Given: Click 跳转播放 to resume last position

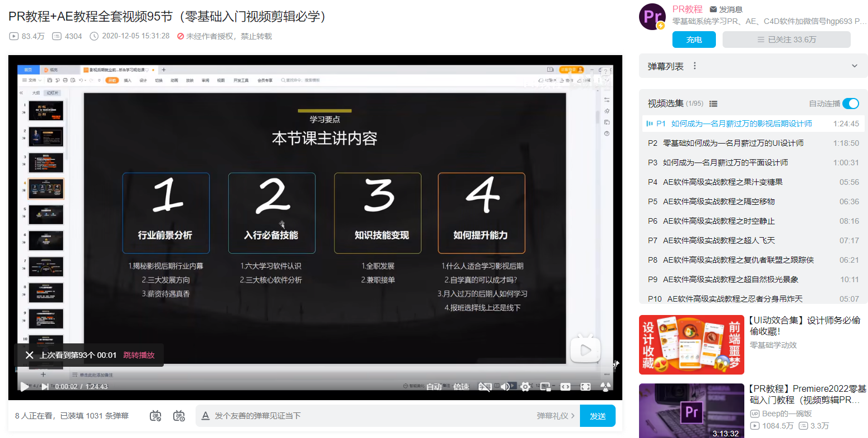Looking at the screenshot, I should (x=139, y=355).
